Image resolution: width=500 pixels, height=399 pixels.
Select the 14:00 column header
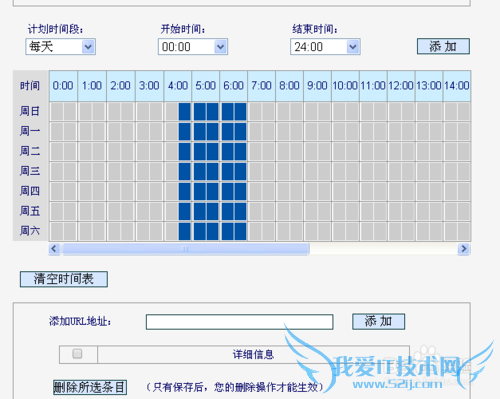[x=457, y=86]
